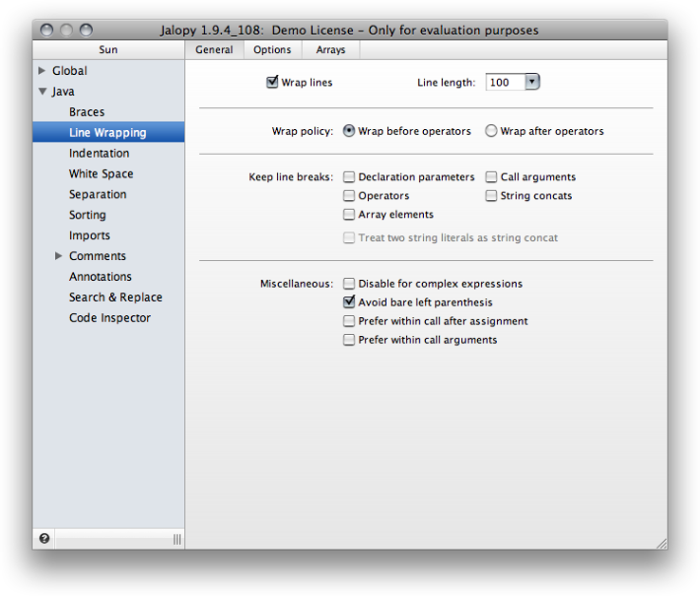Switch to the Arrays tab
700x596 pixels.
pos(331,49)
